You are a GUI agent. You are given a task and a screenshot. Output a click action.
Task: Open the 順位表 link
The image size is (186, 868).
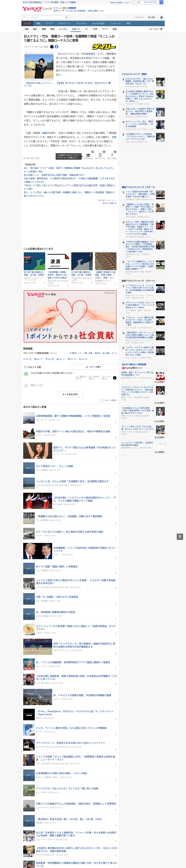(x=97, y=353)
